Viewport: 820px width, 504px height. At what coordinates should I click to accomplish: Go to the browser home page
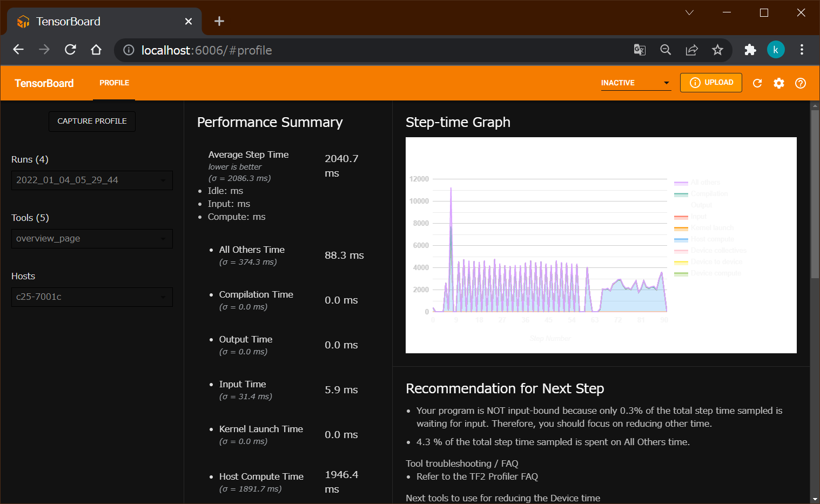point(96,50)
